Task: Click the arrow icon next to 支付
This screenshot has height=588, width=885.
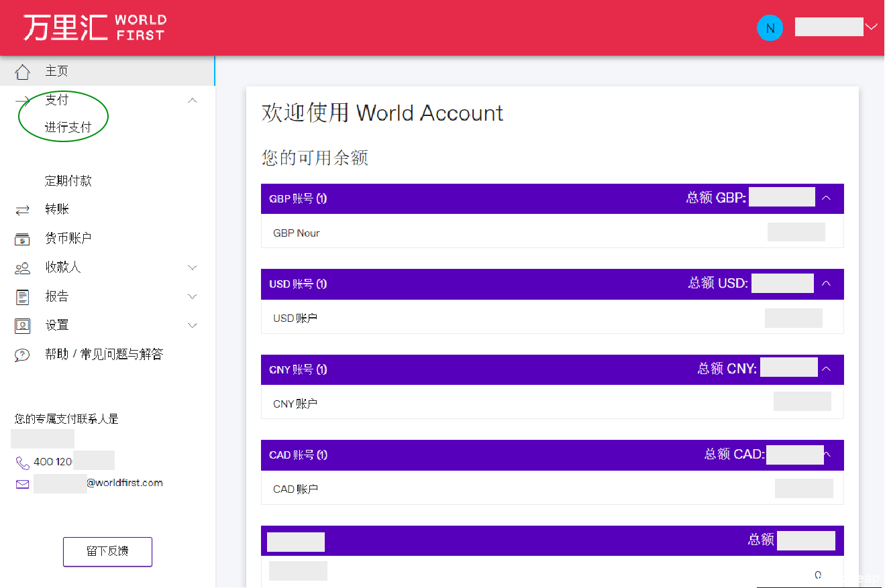Action: pyautogui.click(x=23, y=101)
